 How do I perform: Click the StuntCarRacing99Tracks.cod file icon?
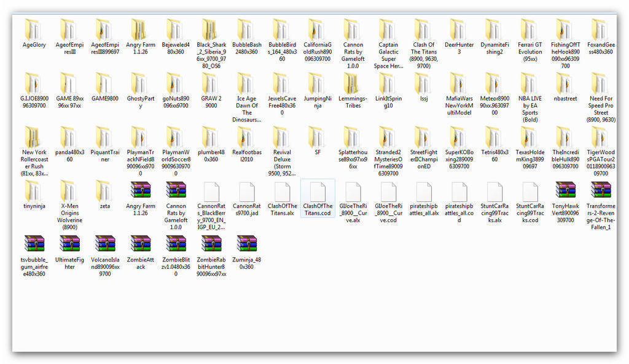(x=530, y=192)
